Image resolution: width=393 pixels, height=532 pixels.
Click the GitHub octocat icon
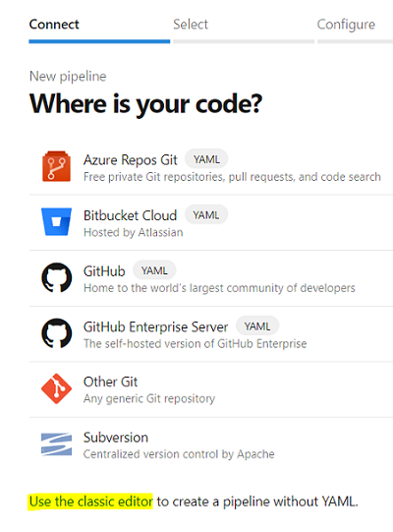[57, 277]
